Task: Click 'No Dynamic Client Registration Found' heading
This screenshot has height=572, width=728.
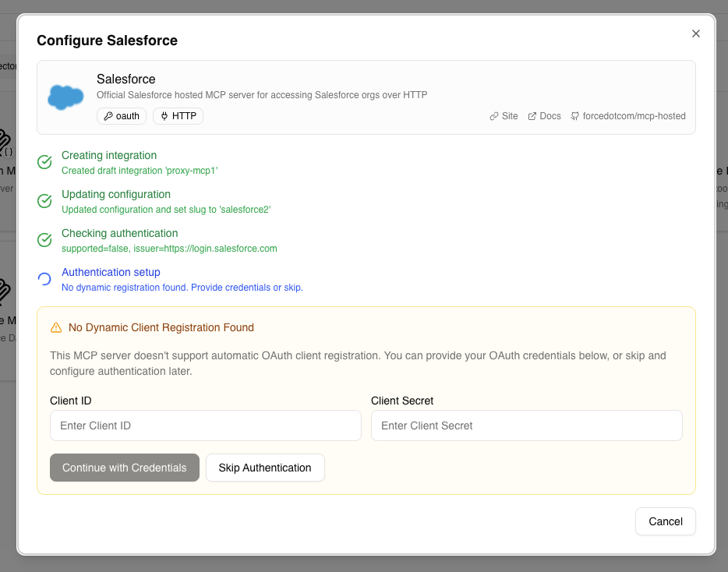Action: (x=161, y=328)
